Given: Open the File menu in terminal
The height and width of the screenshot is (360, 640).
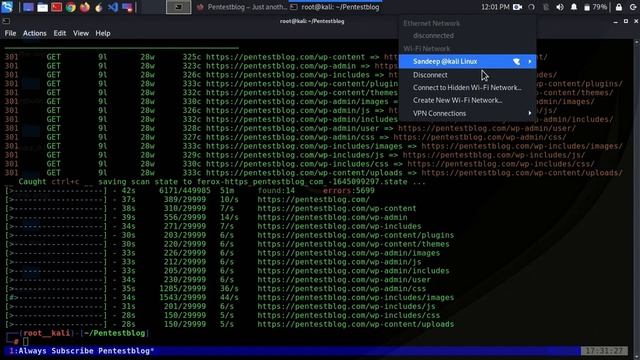Looking at the screenshot, I should (10, 33).
